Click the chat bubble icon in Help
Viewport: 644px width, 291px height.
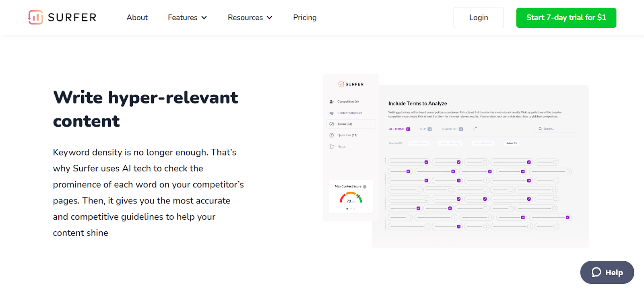[596, 272]
